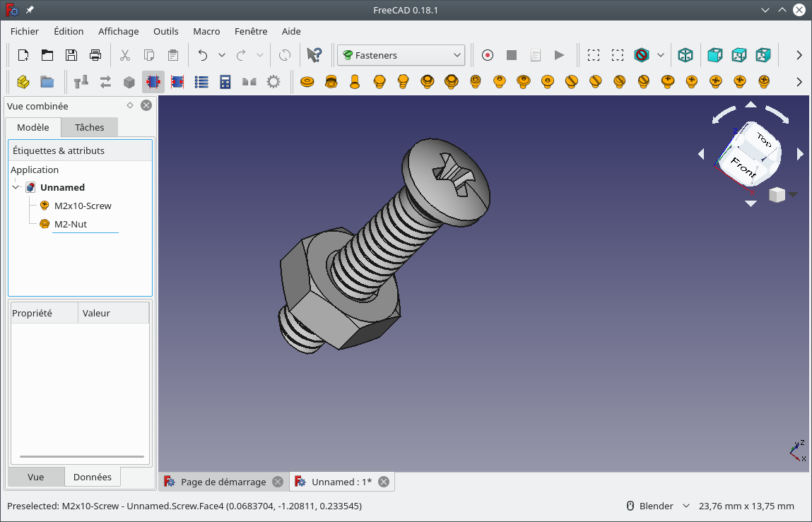The width and height of the screenshot is (812, 522).
Task: Click the print icon
Action: [95, 55]
